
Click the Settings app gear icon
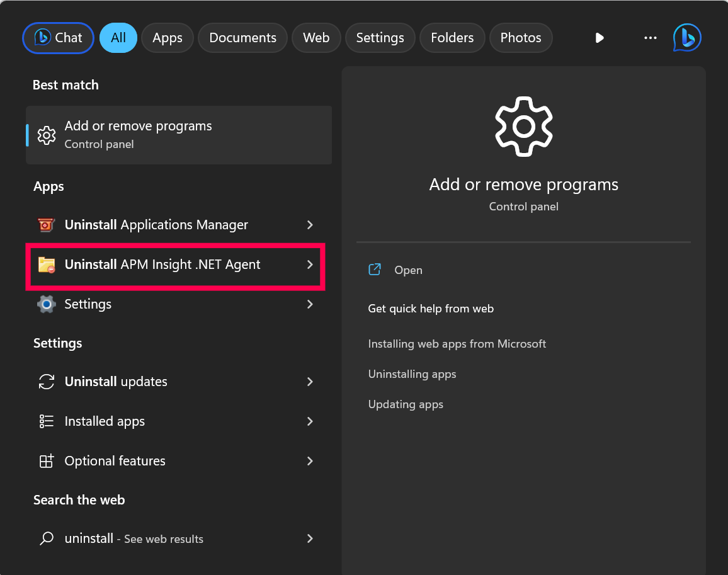[x=47, y=304]
